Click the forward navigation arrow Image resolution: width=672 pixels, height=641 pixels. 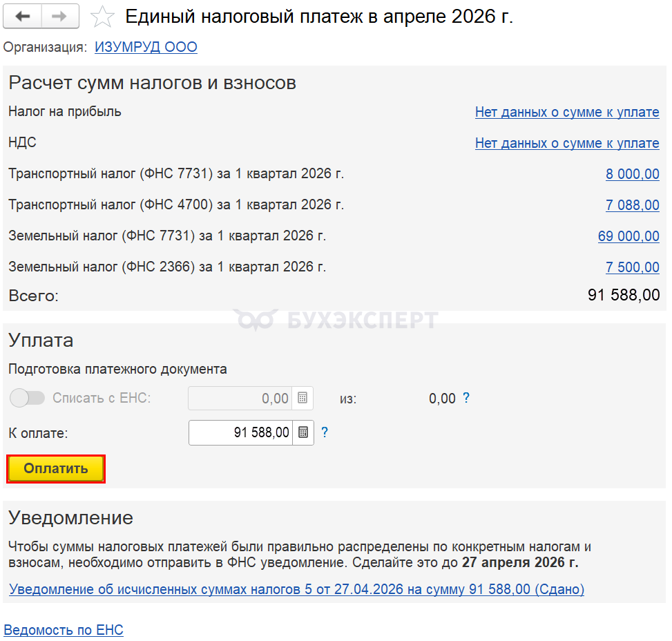[x=60, y=16]
